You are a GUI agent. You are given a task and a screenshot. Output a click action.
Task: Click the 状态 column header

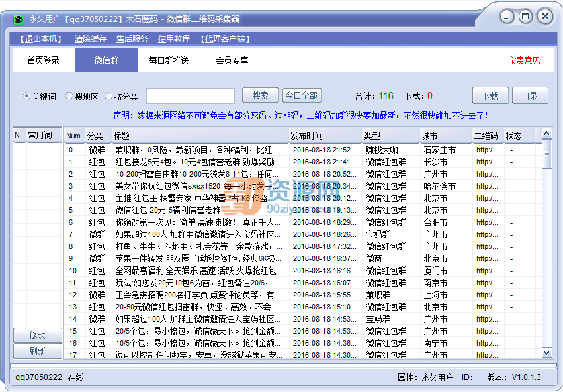[x=519, y=136]
